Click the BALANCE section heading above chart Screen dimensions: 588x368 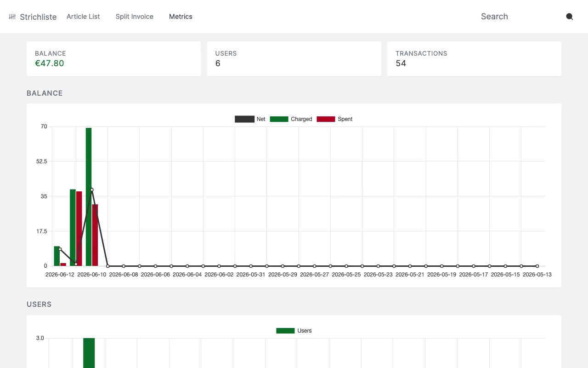[x=45, y=93]
